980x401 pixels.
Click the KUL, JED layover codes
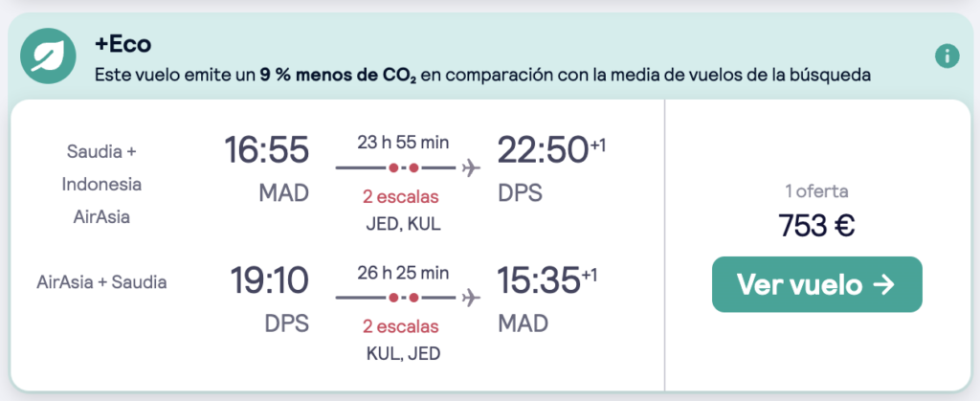point(401,353)
